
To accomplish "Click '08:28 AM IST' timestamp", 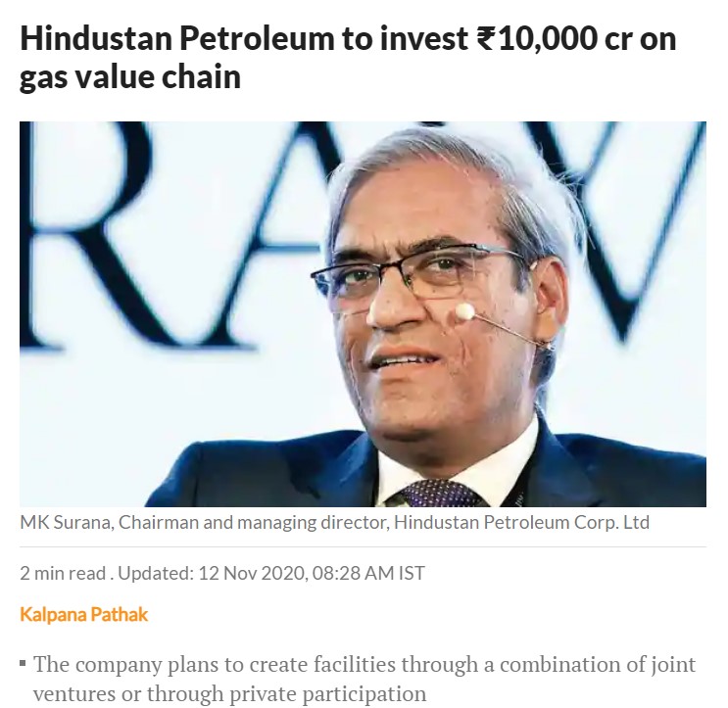I will coord(368,573).
